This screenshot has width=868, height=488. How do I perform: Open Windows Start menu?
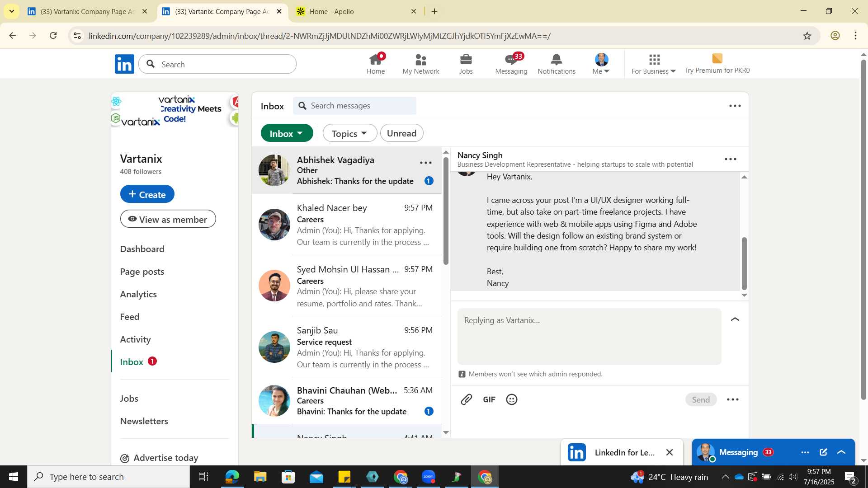point(14,477)
